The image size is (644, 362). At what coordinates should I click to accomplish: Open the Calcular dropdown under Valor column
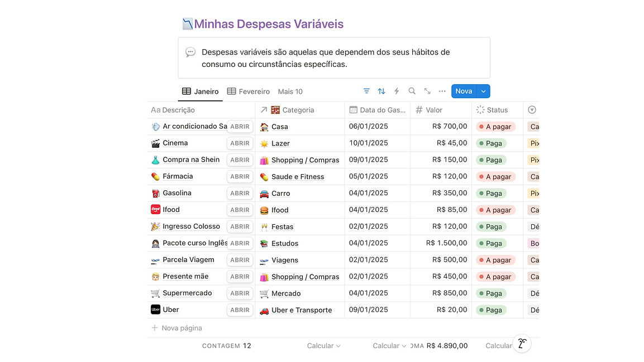[x=389, y=345]
